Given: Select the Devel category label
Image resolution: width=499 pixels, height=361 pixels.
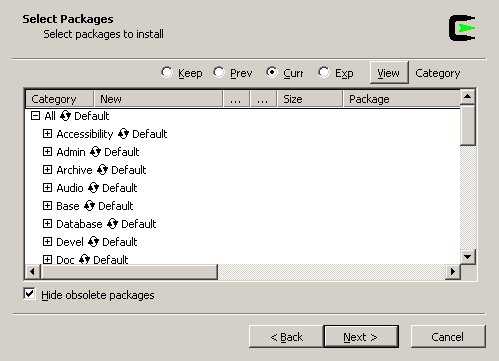Looking at the screenshot, I should click(x=70, y=242).
